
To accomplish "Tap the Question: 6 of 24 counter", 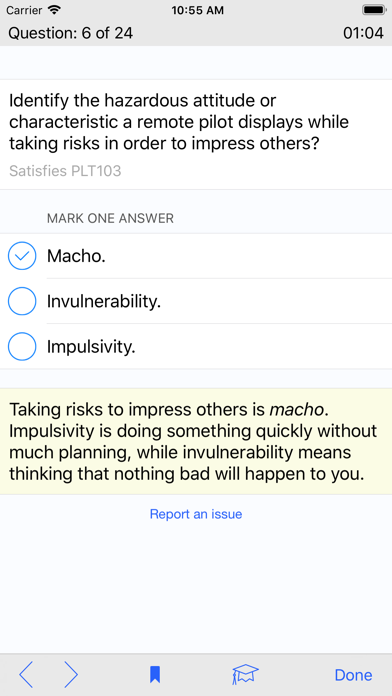I will [71, 33].
